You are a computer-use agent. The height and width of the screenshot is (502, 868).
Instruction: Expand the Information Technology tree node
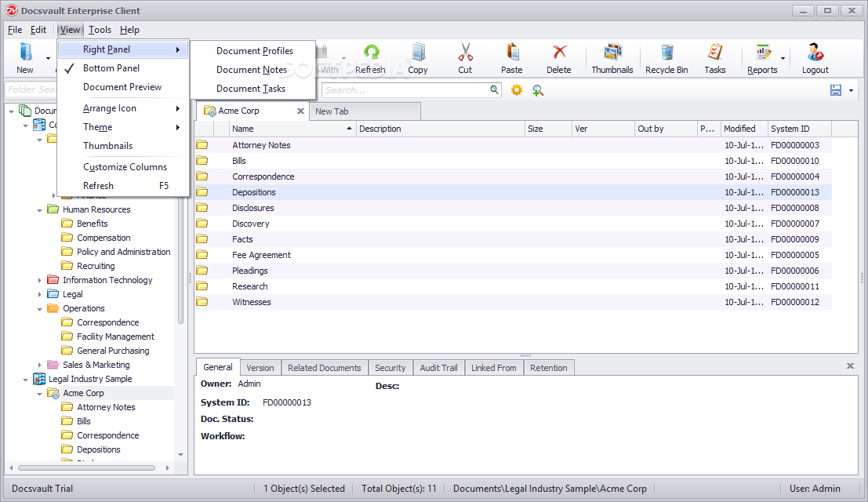[39, 280]
